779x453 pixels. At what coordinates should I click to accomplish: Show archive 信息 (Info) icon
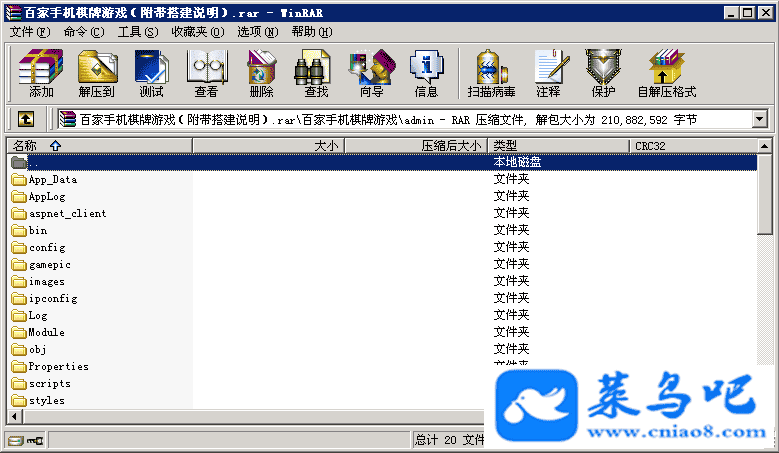click(426, 73)
